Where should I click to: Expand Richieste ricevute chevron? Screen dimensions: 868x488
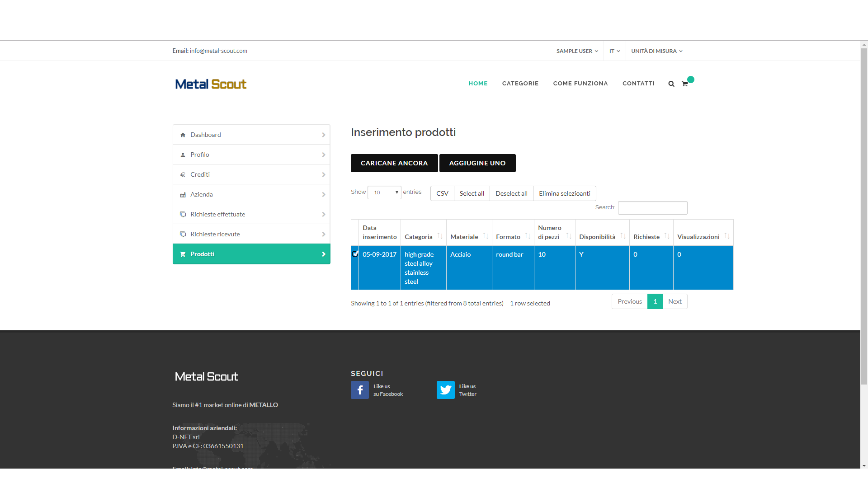[324, 234]
